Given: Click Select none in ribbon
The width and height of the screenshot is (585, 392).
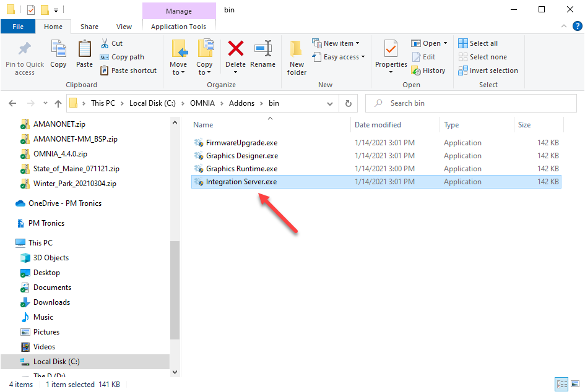Looking at the screenshot, I should tap(482, 57).
